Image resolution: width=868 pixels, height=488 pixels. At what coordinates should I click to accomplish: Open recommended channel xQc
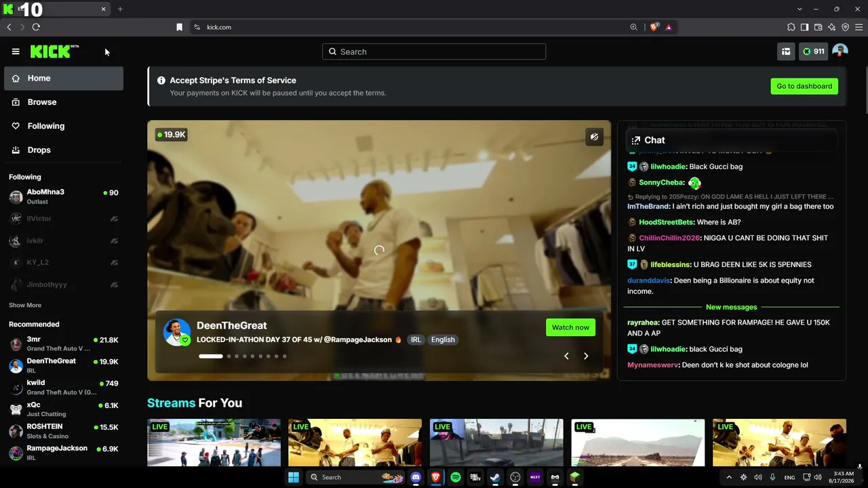point(64,409)
